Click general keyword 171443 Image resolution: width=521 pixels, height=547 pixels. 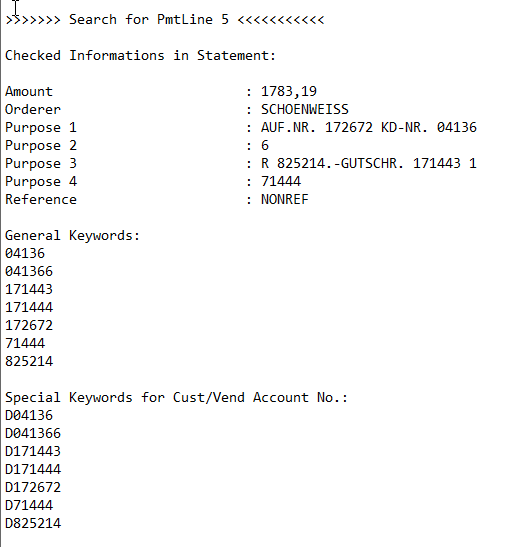pyautogui.click(x=29, y=290)
